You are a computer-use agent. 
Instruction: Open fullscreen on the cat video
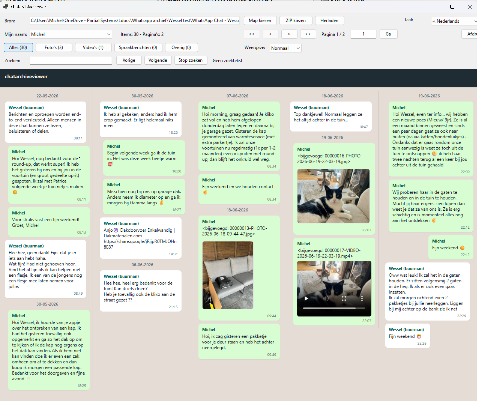(x=344, y=299)
